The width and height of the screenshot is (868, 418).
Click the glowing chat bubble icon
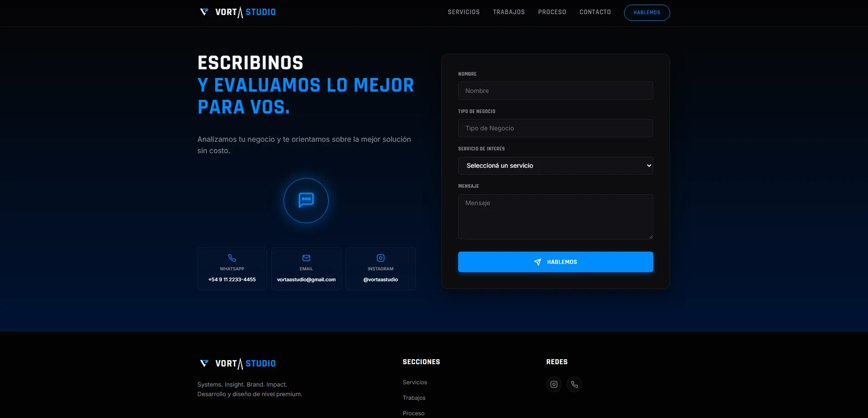[x=306, y=200]
